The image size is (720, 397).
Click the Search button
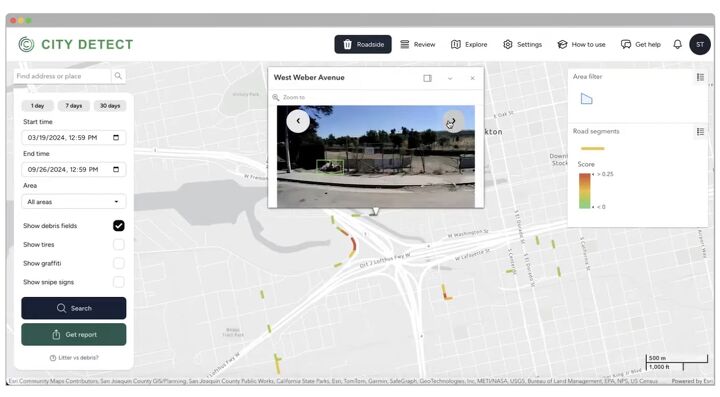tap(73, 308)
